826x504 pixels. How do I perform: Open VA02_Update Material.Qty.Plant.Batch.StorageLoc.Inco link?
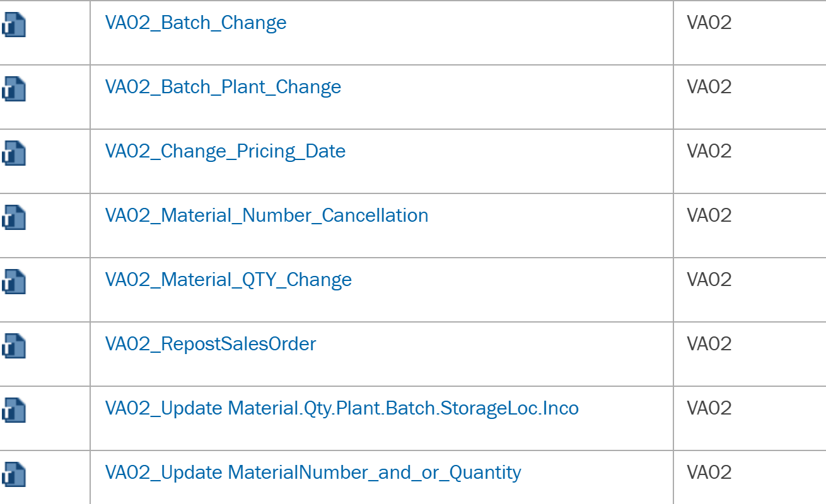coord(341,409)
